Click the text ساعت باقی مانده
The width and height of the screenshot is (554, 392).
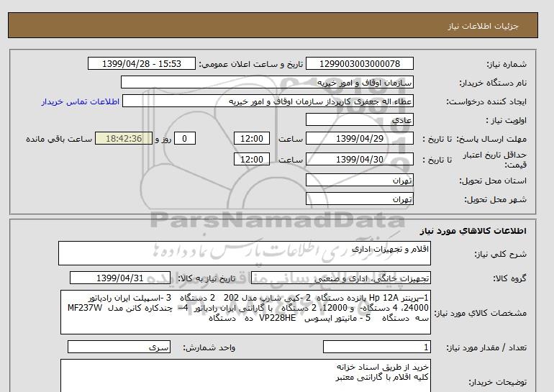(x=59, y=139)
